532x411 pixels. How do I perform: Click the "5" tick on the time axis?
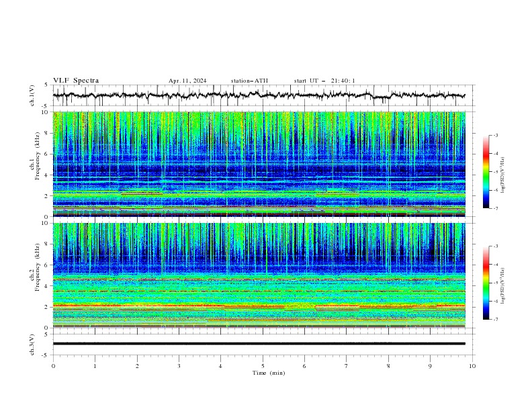pos(263,366)
